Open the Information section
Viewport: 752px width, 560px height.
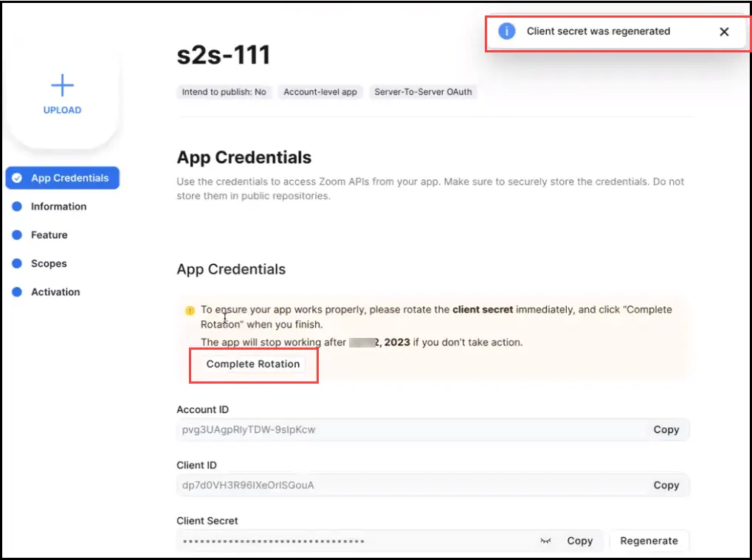[58, 207]
